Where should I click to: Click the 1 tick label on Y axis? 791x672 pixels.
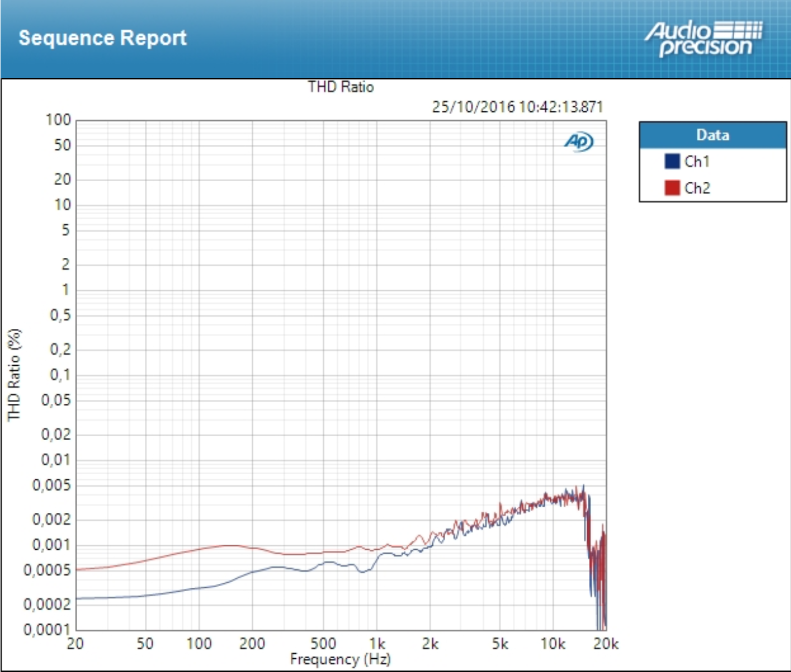pyautogui.click(x=66, y=290)
